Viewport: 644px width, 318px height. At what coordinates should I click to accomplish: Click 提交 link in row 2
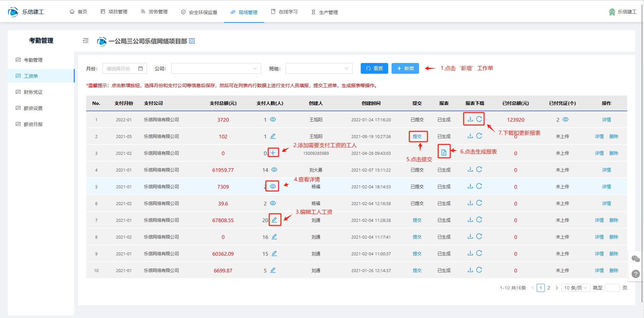(x=417, y=136)
